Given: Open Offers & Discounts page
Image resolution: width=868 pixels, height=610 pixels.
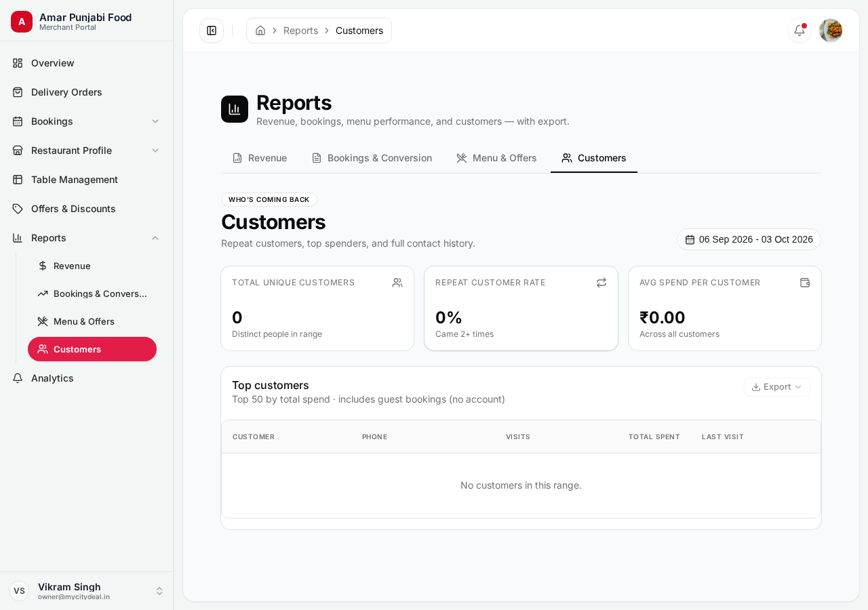Looking at the screenshot, I should click(x=87, y=209).
